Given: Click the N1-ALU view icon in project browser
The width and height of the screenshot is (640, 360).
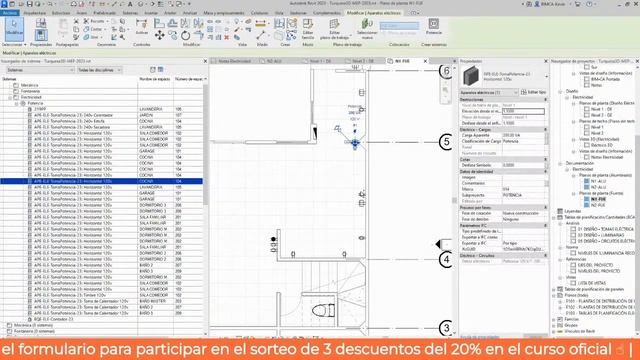Looking at the screenshot, I should tap(587, 181).
